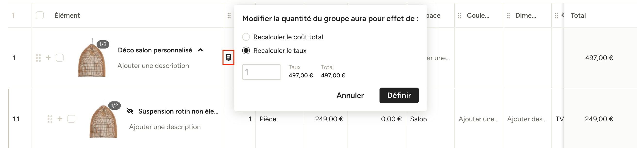This screenshot has height=148, width=644.
Task: Click the hidden-eye icon beside Suspension rotin
Action: point(130,111)
